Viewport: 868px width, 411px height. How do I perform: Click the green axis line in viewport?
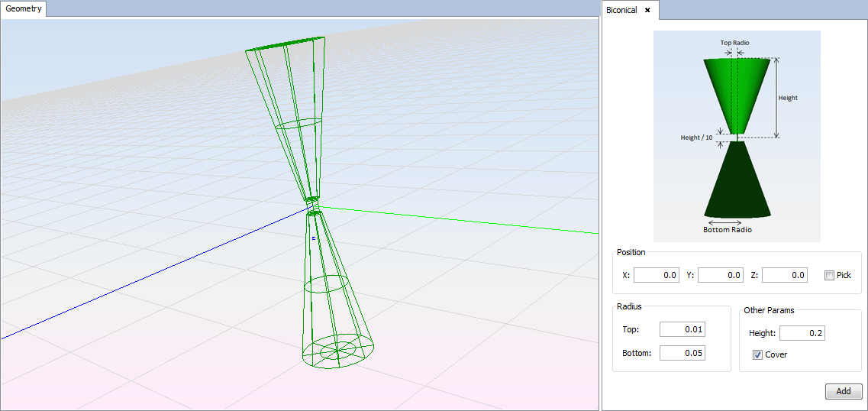tap(458, 219)
